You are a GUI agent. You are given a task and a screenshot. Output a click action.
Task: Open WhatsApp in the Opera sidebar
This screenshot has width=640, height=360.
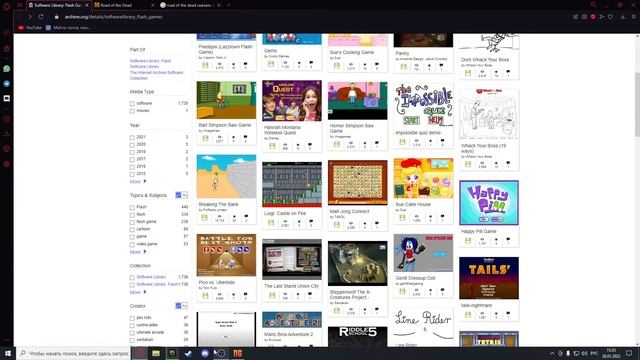(x=7, y=69)
